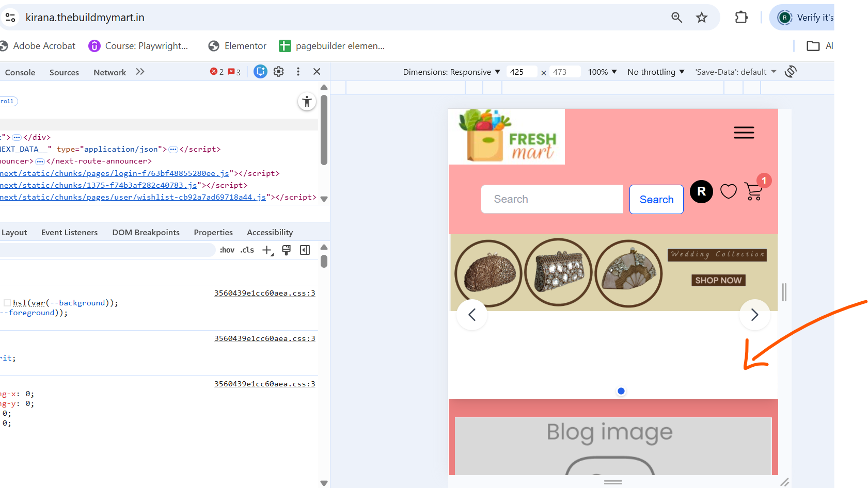Toggle the computed styles sidebar icon

point(305,250)
